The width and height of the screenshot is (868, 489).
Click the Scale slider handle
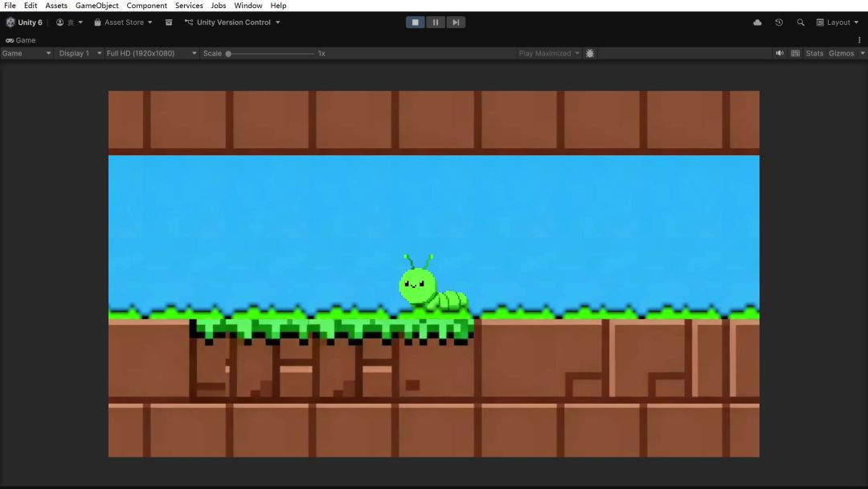(228, 53)
